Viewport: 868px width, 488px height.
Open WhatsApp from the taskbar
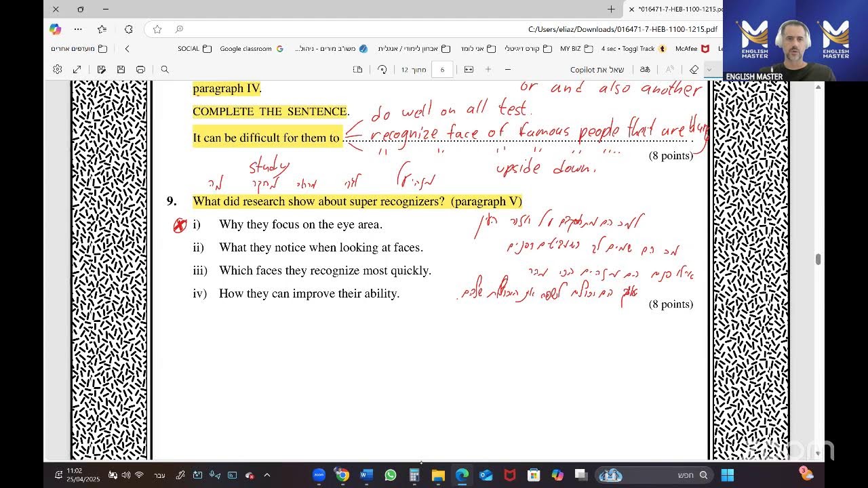[x=390, y=475]
